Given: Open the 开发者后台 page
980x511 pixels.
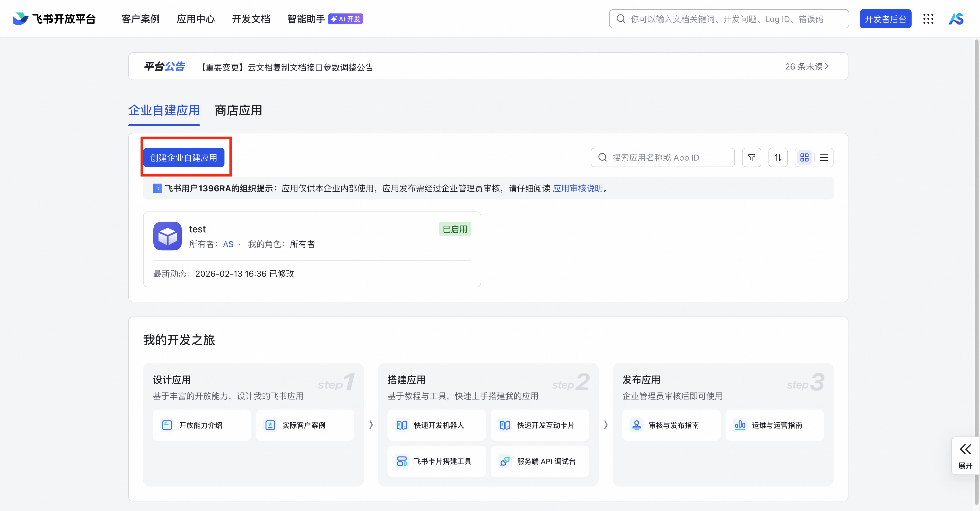Looking at the screenshot, I should pyautogui.click(x=885, y=18).
